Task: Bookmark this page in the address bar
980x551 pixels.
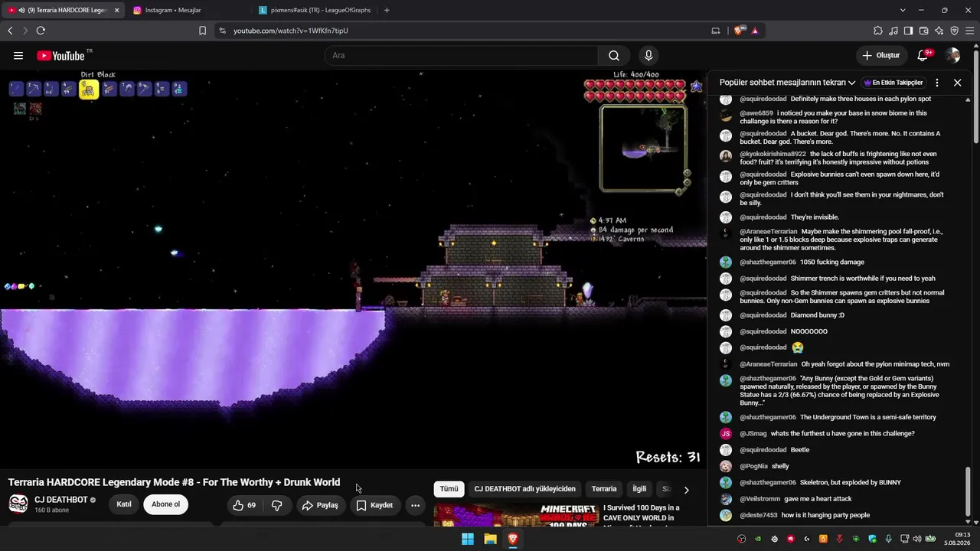Action: (202, 31)
